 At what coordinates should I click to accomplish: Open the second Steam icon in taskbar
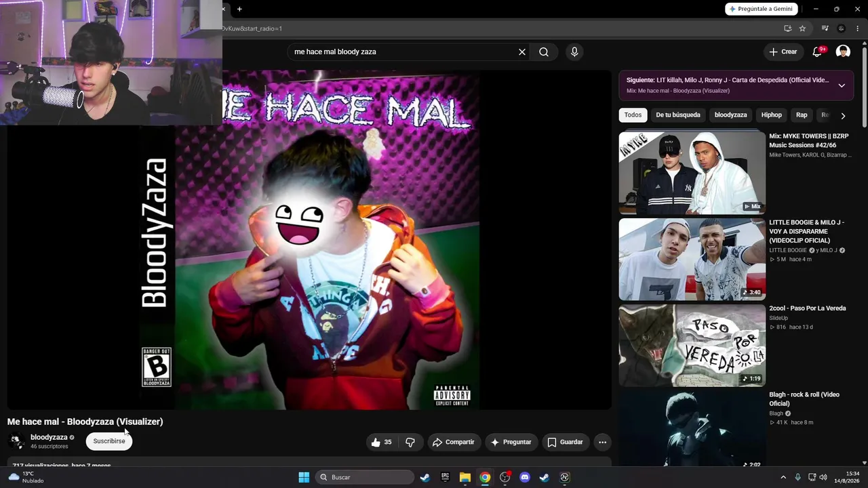[544, 477]
